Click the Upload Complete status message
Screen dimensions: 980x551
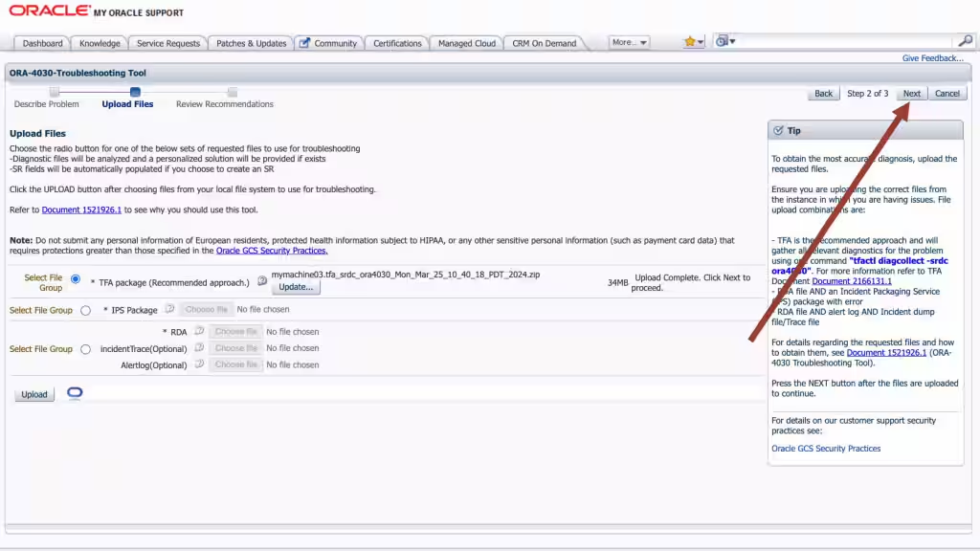tap(691, 282)
